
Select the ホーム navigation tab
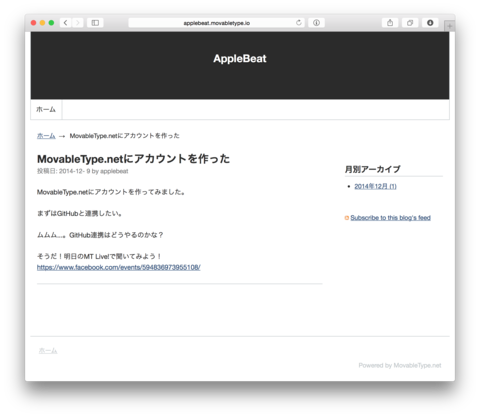coord(46,109)
